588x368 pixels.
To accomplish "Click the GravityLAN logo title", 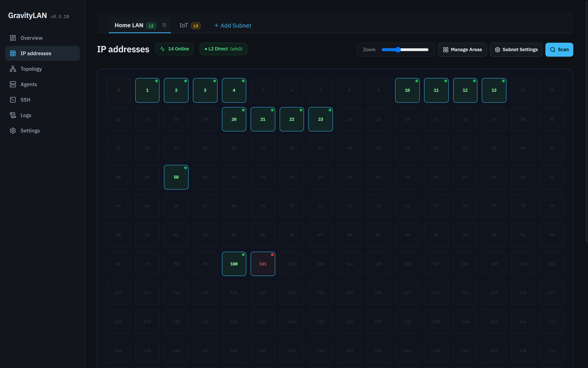I will (x=27, y=16).
